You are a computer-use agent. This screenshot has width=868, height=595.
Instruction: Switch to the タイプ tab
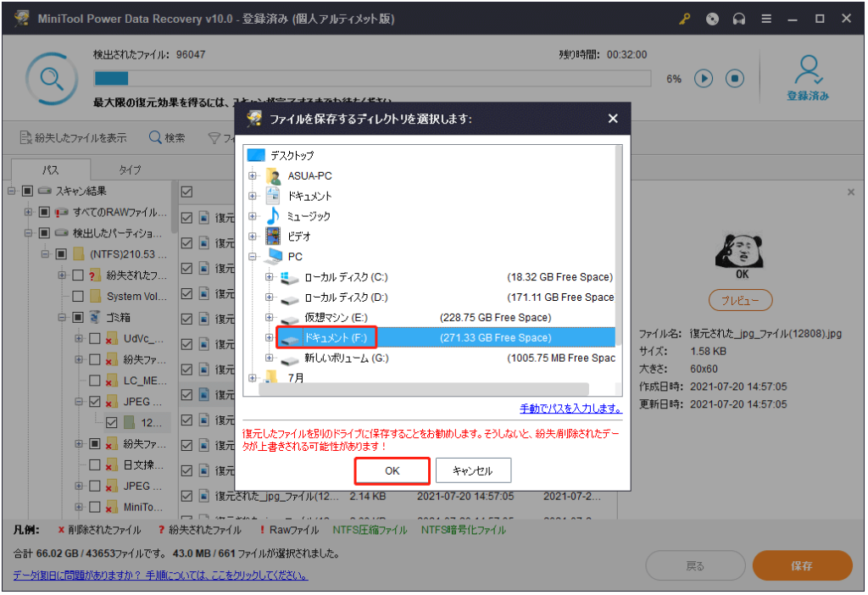tap(129, 170)
